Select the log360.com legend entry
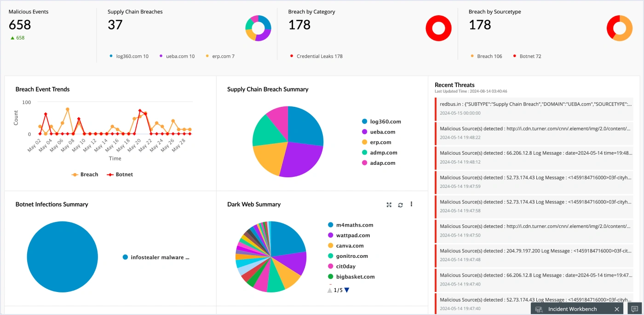644x315 pixels. pyautogui.click(x=385, y=122)
